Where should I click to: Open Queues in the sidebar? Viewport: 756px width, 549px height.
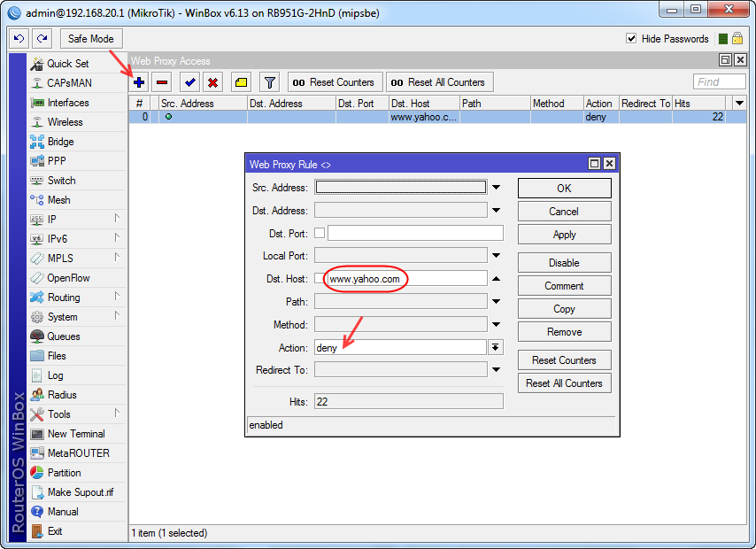[64, 336]
